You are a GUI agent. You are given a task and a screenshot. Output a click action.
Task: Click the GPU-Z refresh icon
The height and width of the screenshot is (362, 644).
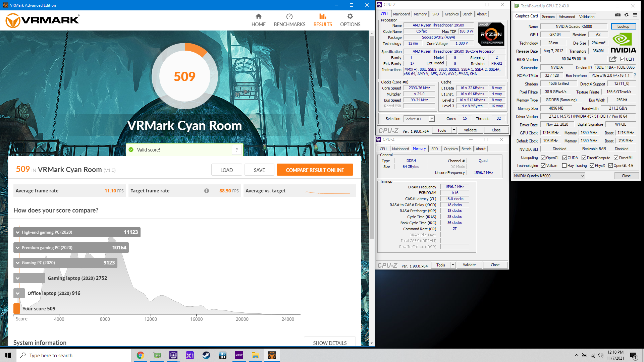[x=626, y=15]
